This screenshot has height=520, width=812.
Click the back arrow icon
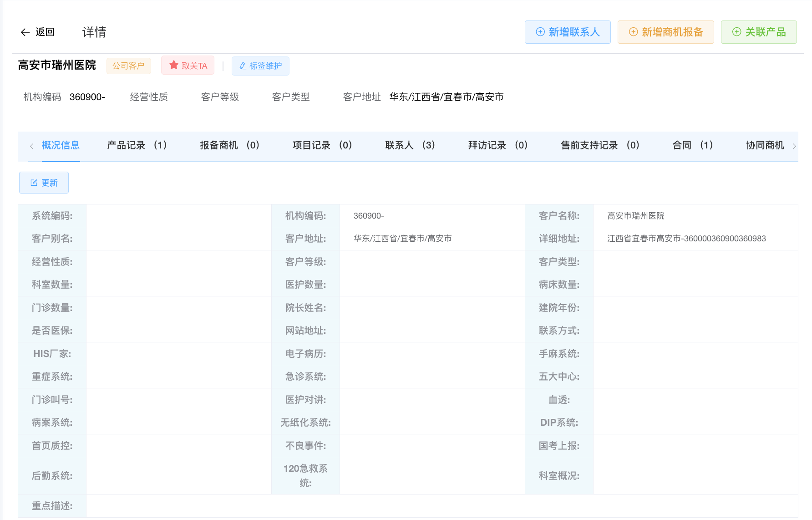tap(25, 32)
